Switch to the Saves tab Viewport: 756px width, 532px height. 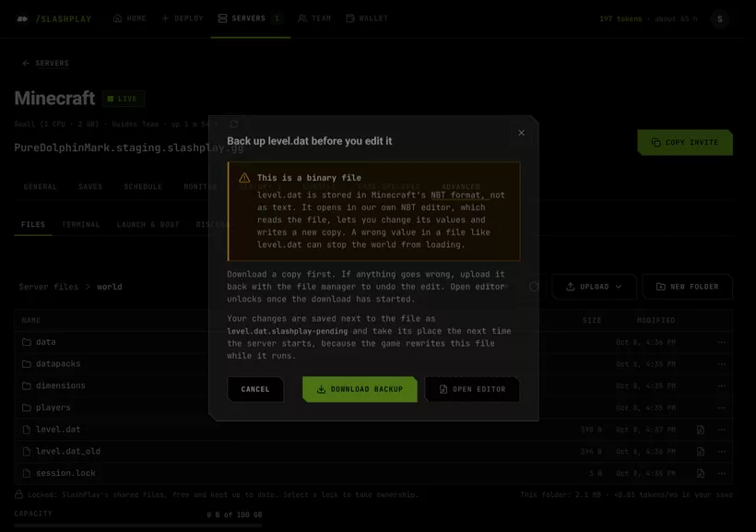click(x=90, y=186)
